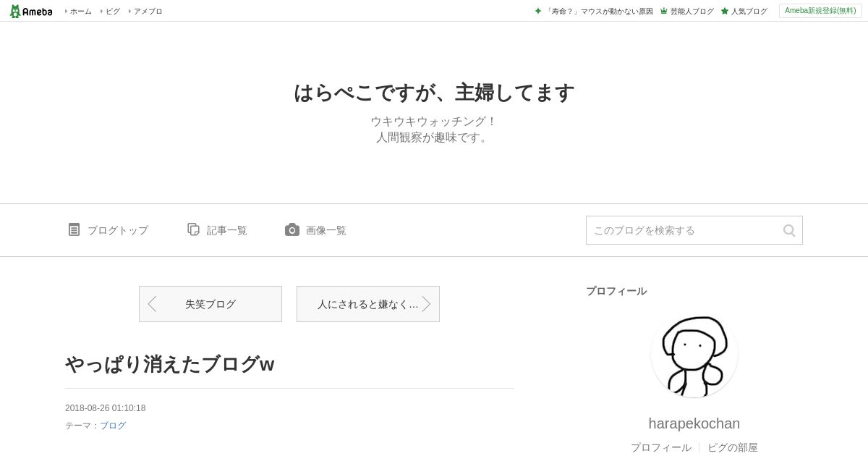Screen dimensions: 868x456
Task: Click the crown icon beside 芸能人ブログ
Action: (663, 11)
